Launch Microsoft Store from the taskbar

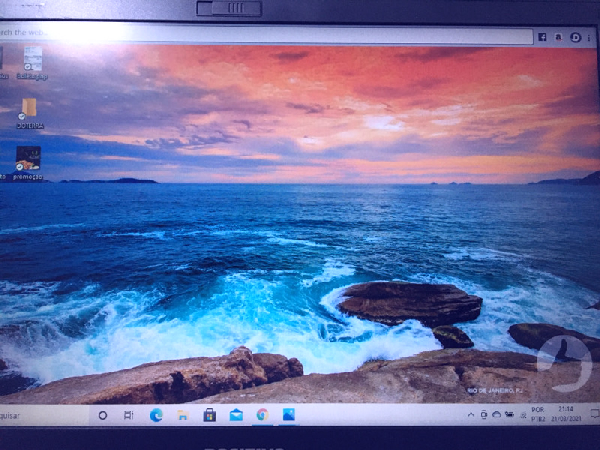[210, 414]
